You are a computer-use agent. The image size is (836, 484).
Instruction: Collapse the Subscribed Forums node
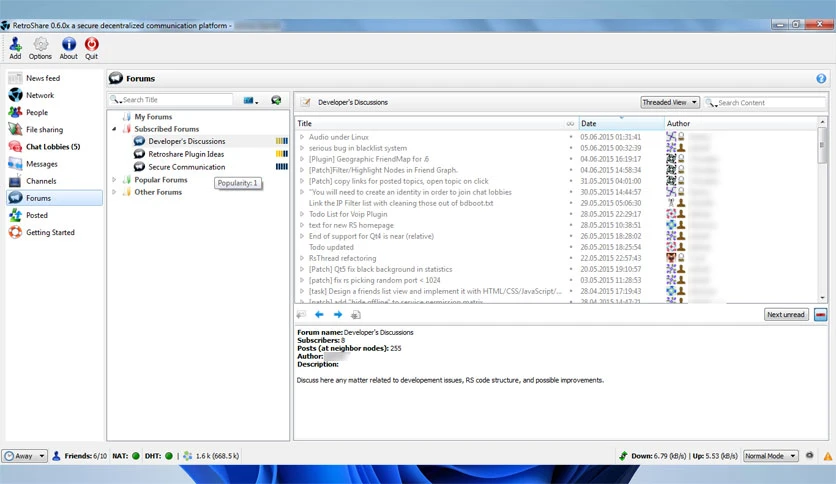click(114, 129)
